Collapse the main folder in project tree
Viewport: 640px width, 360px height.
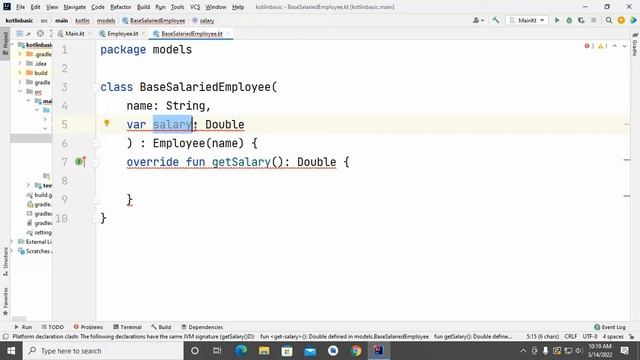click(28, 101)
